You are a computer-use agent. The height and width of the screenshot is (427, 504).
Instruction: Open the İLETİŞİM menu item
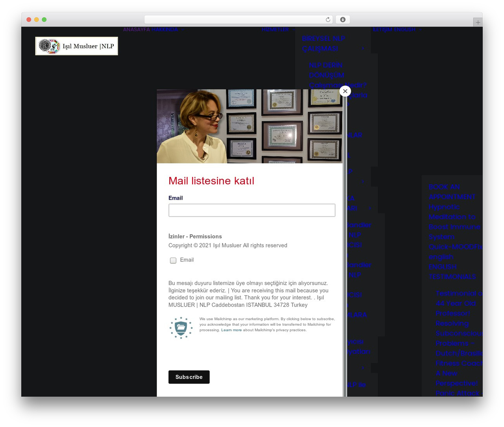click(382, 30)
